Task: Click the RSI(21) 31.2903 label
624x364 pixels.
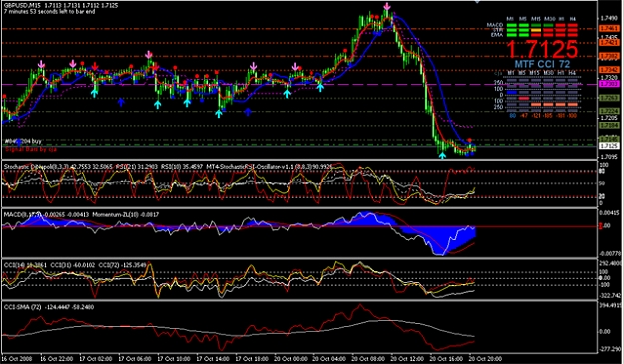Action: tap(137, 166)
